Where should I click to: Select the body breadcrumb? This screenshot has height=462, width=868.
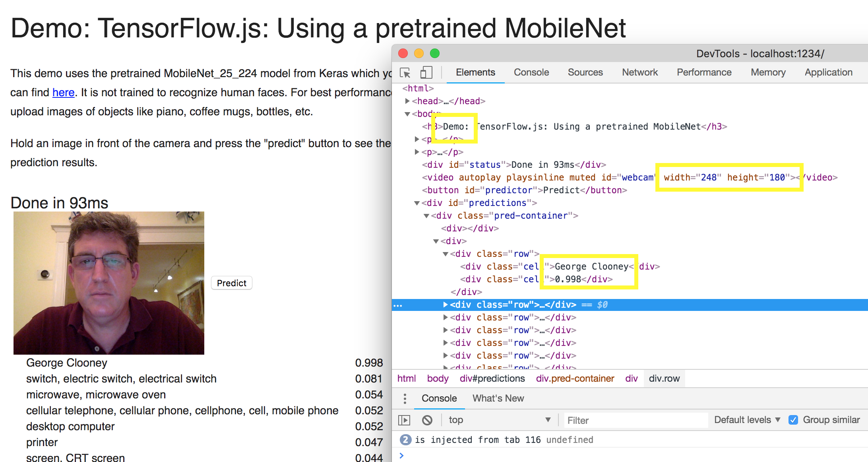pos(438,379)
